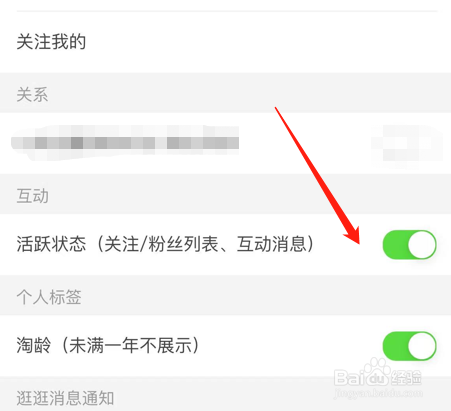Click the red arrow tail end
The width and height of the screenshot is (451, 411).
coord(276,109)
